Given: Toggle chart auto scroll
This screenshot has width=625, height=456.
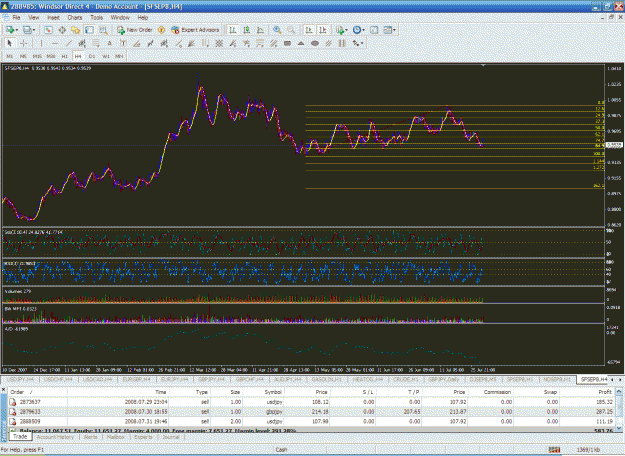Looking at the screenshot, I should click(x=309, y=30).
